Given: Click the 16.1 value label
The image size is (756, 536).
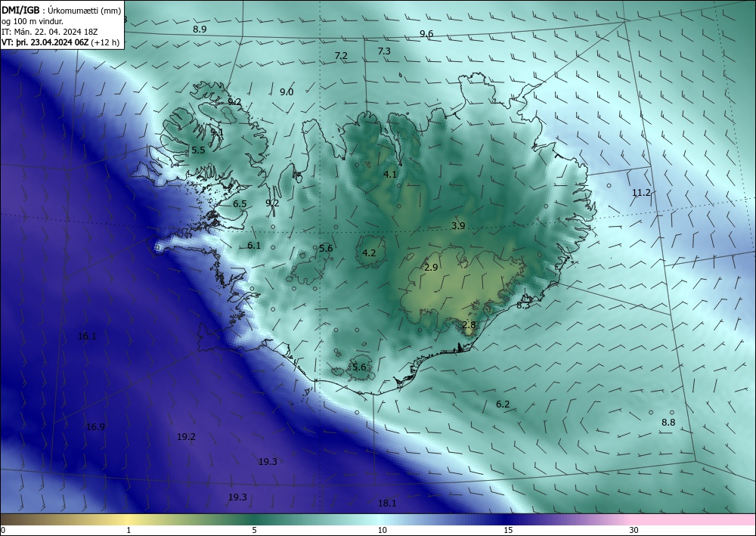Looking at the screenshot, I should (x=87, y=336).
